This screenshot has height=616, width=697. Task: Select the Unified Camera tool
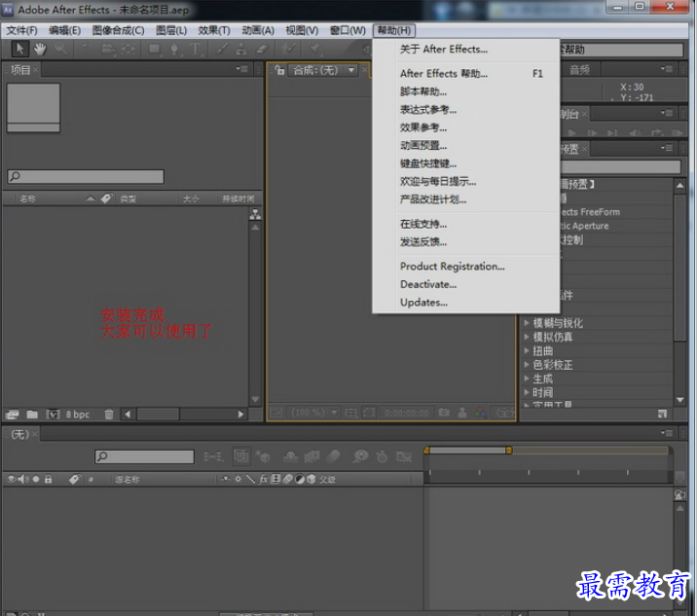(108, 50)
